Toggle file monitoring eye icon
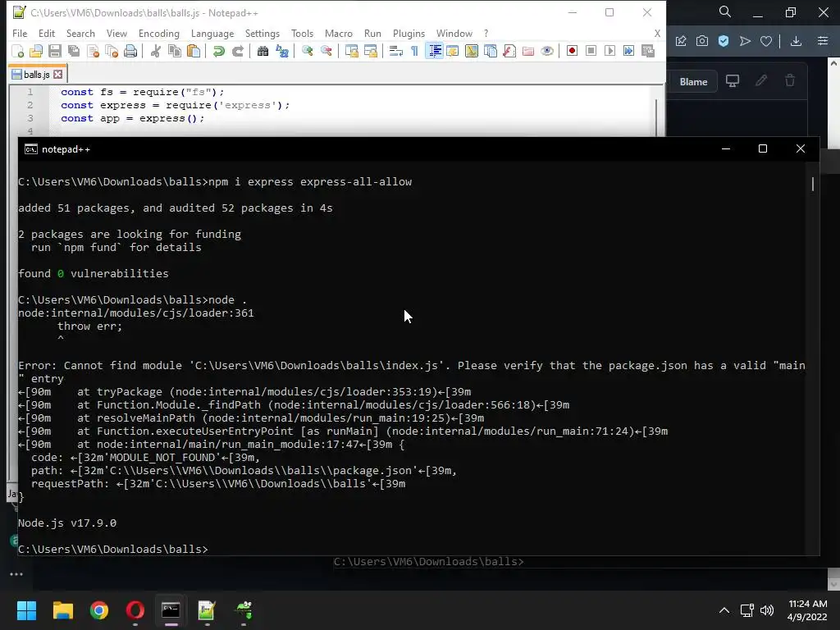This screenshot has width=840, height=630. click(547, 51)
